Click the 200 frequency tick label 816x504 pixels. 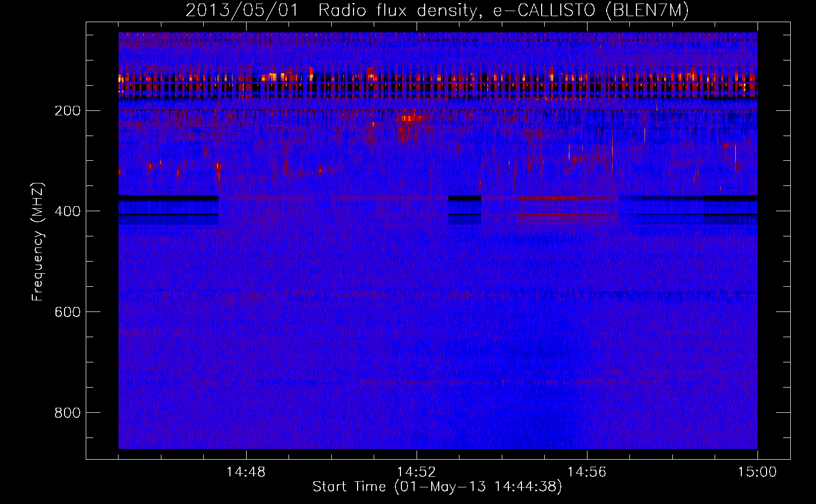pos(67,111)
